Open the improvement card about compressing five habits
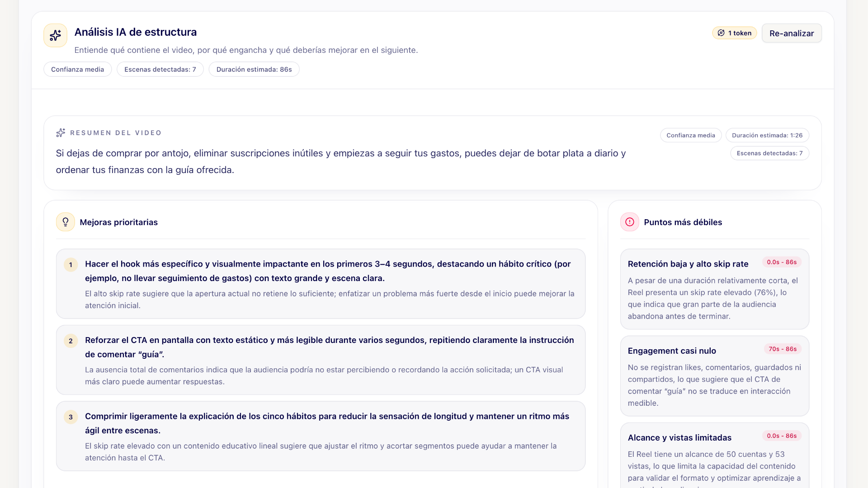 click(x=321, y=436)
